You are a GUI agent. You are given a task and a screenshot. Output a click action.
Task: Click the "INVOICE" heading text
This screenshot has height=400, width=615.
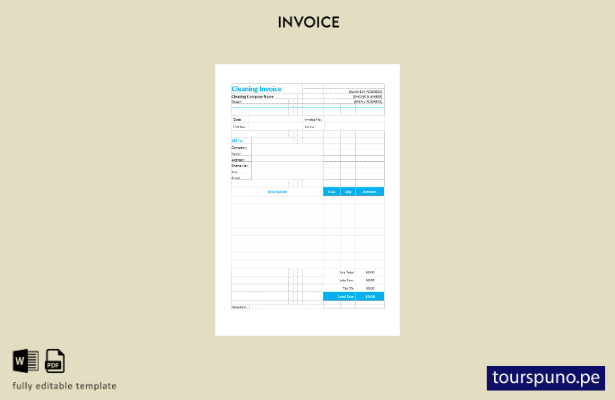click(x=309, y=22)
